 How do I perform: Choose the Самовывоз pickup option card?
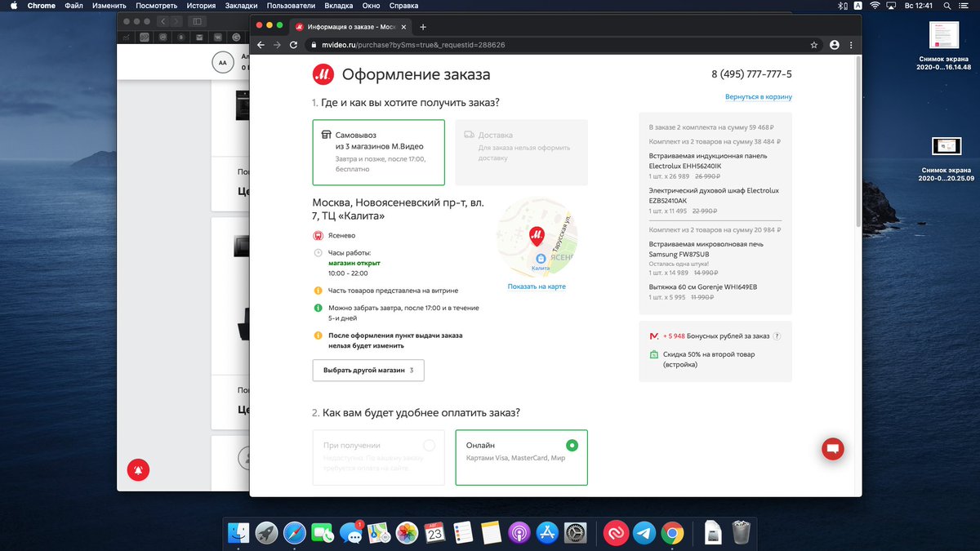pos(379,153)
